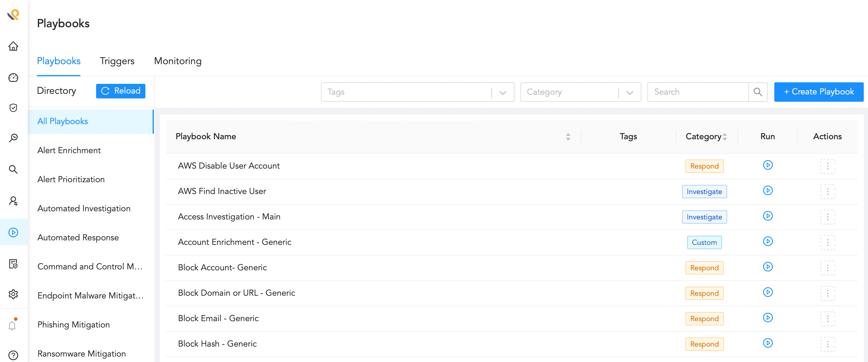Open the dashboard gauge icon in sidebar

coord(13,77)
